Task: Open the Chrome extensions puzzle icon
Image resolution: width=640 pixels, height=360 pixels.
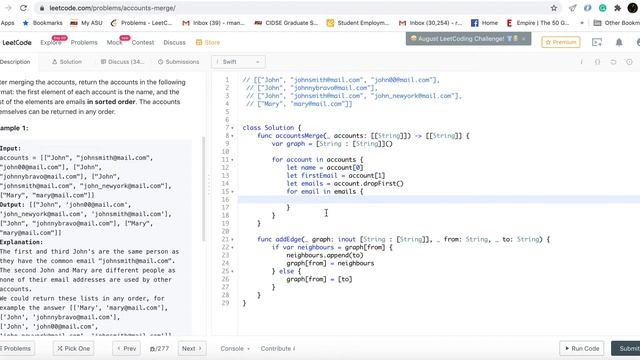Action: [618, 8]
